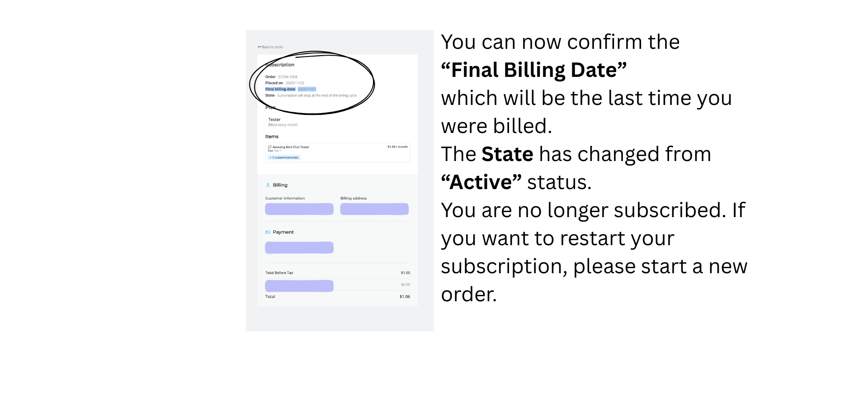Click the redacted box under Customer information
This screenshot has height=413, width=868.
point(299,209)
